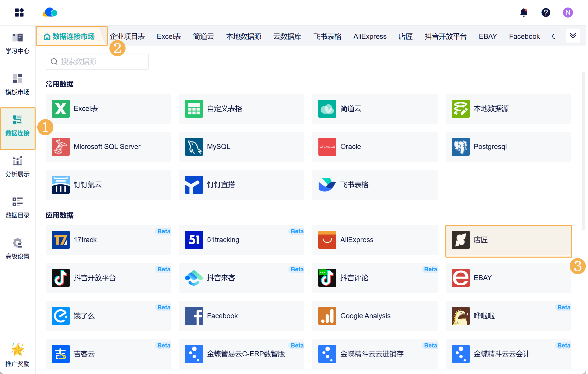
Task: Click the 高级设置 gear icon
Action: point(18,243)
